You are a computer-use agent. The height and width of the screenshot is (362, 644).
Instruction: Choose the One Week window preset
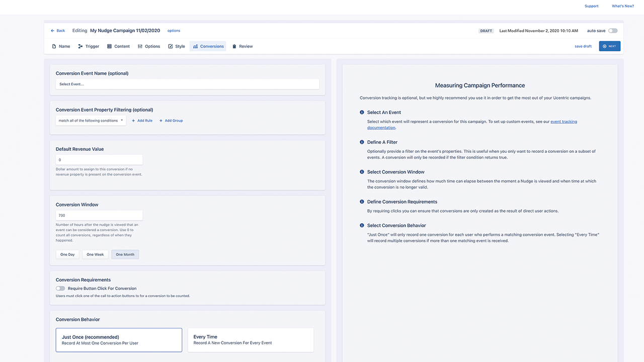(95, 254)
